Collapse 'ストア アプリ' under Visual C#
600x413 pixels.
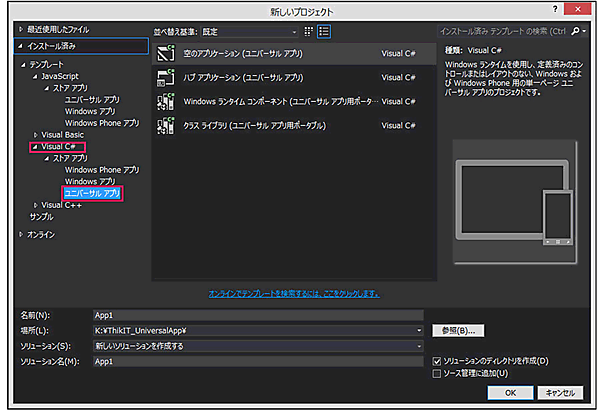[x=47, y=158]
